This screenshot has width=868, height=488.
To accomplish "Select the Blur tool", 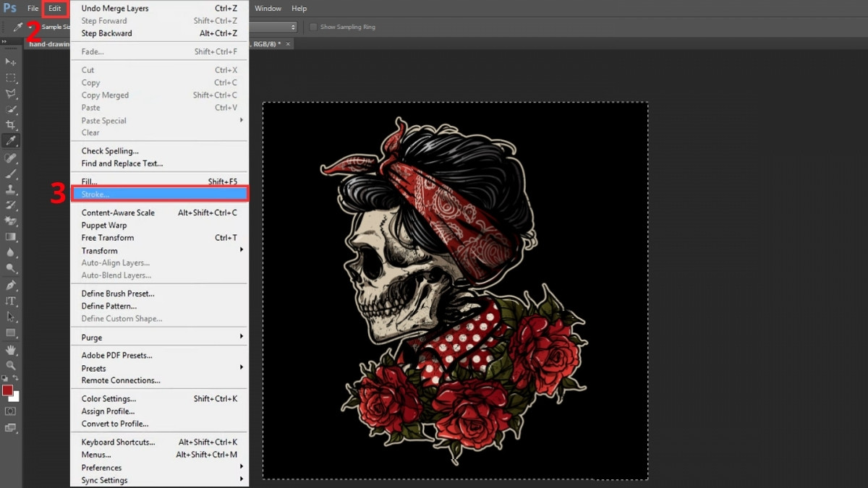I will (x=11, y=252).
